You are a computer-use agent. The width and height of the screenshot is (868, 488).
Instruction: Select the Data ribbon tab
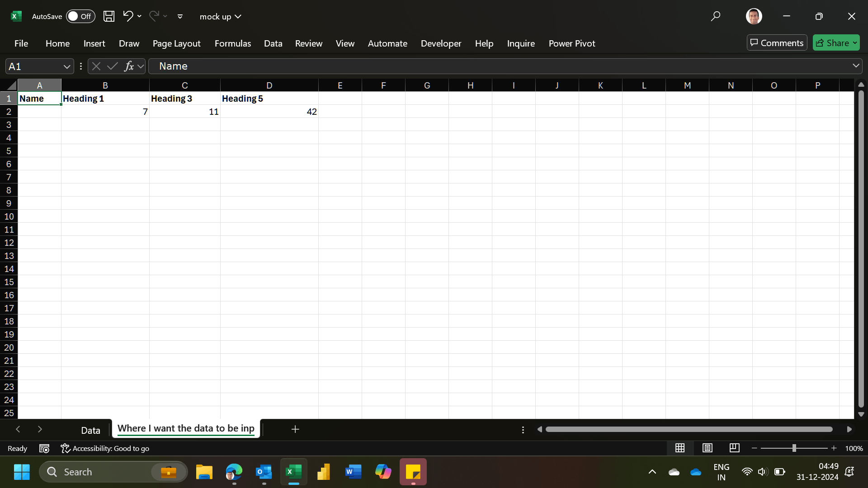point(273,43)
